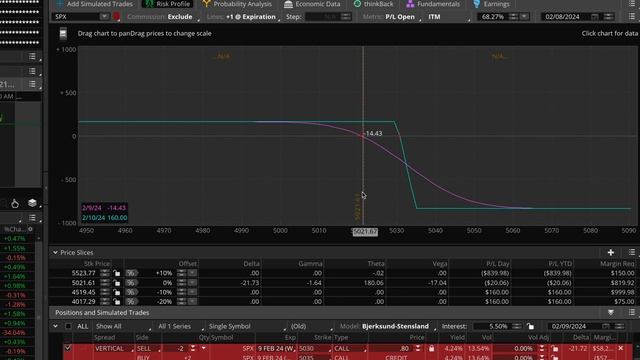Viewport: 640px width, 360px height.
Task: Change the 5030 strike selector
Action: pos(314,349)
